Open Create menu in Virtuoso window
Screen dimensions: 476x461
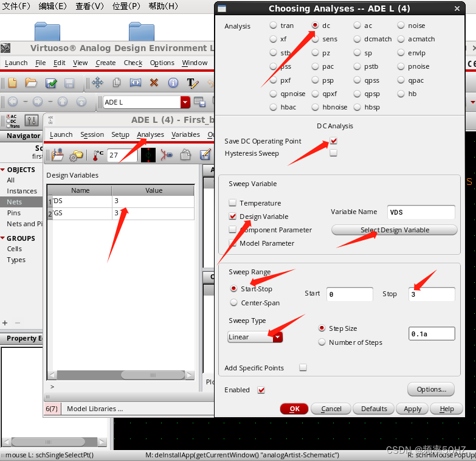click(106, 63)
